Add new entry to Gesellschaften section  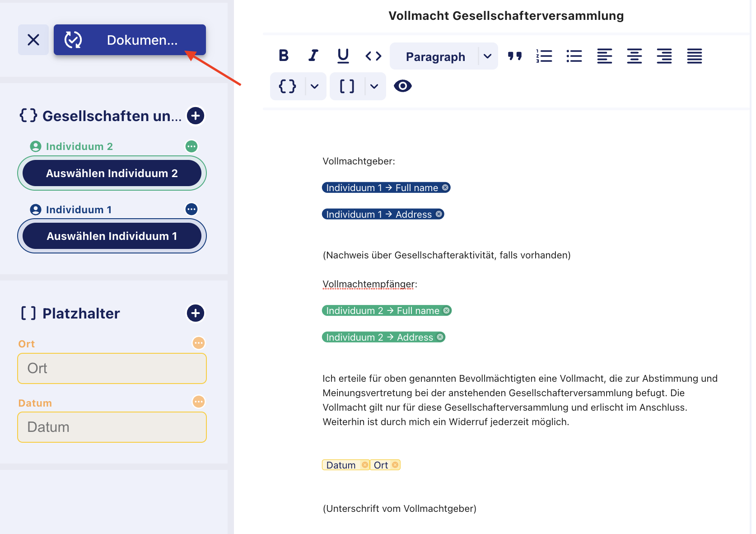pyautogui.click(x=196, y=116)
